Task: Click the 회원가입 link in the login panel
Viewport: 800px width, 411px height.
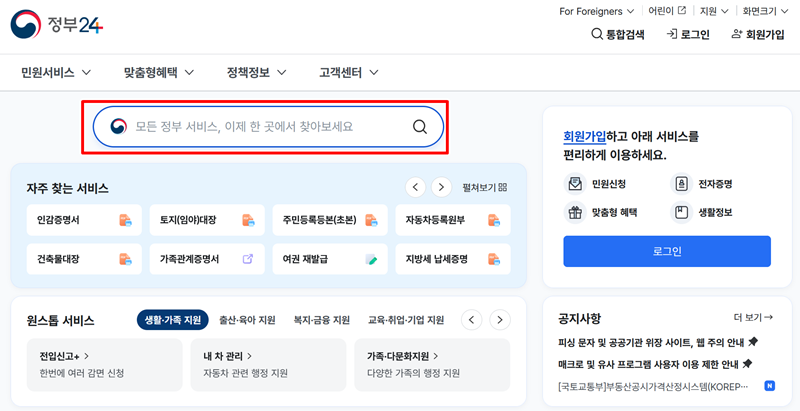Action: pyautogui.click(x=585, y=136)
